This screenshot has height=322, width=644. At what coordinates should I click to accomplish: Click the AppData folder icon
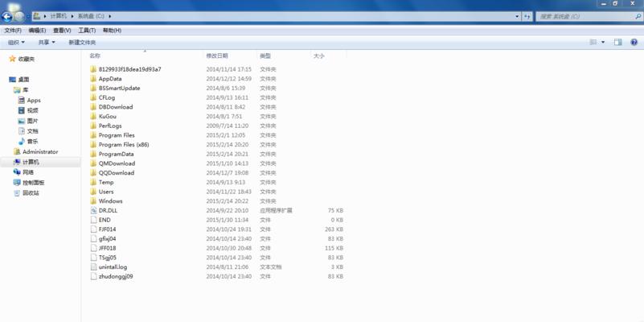click(x=93, y=79)
